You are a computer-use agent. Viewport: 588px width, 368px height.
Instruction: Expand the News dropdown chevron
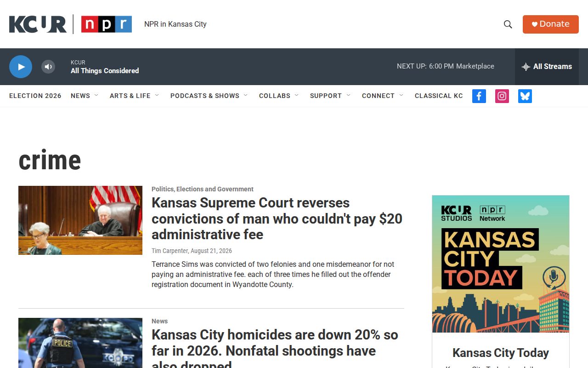pos(96,96)
